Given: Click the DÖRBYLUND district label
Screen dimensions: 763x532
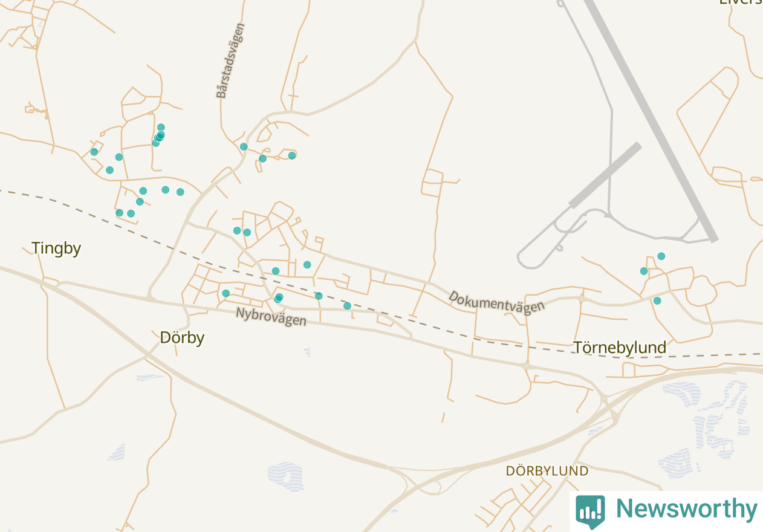Looking at the screenshot, I should (x=547, y=470).
